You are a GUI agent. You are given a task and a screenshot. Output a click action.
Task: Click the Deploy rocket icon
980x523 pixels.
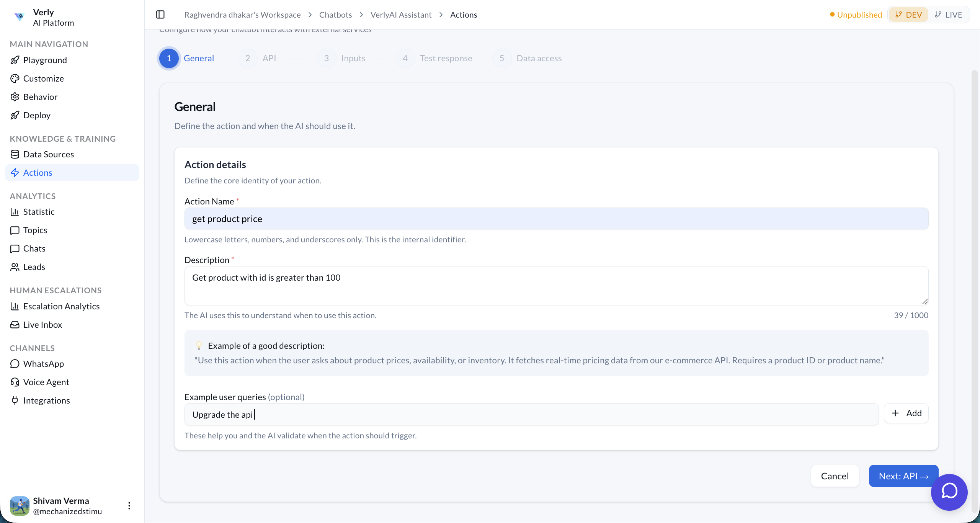[x=15, y=115]
